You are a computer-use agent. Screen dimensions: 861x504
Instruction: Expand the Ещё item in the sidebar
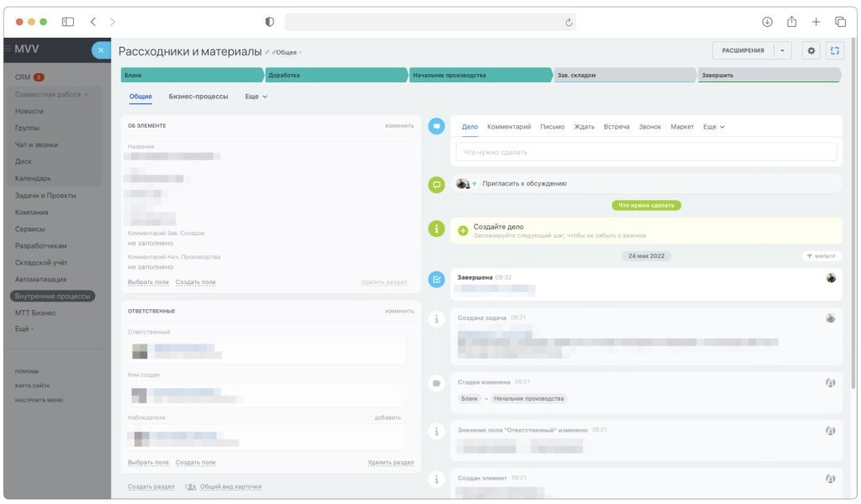coord(24,329)
